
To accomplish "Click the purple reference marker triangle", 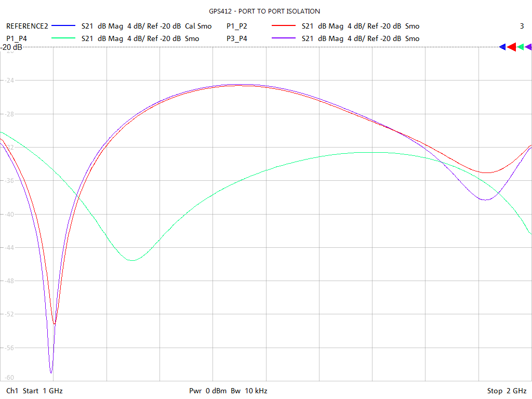I will tap(528, 47).
